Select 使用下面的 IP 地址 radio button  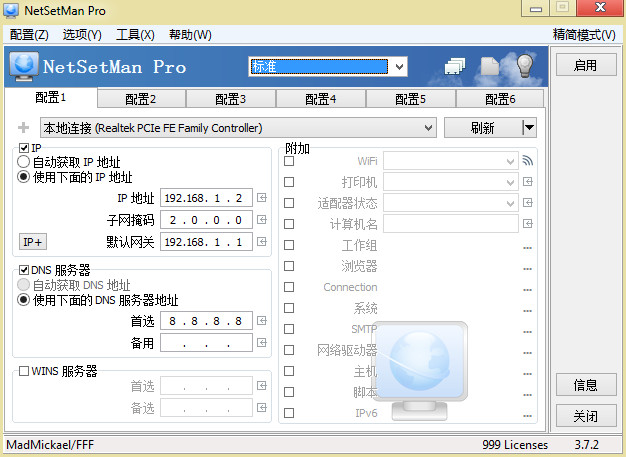[24, 176]
